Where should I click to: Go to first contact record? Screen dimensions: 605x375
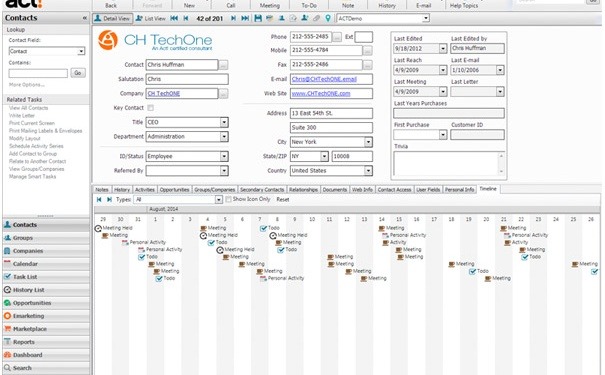click(x=174, y=18)
